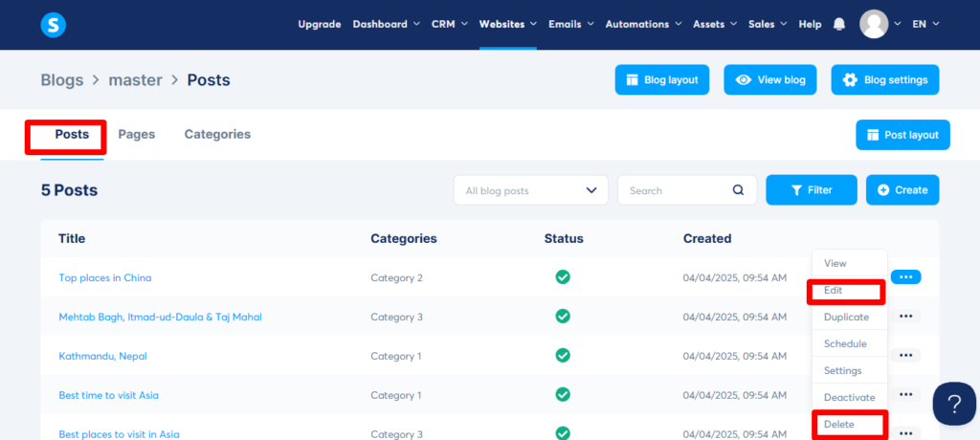This screenshot has height=440, width=980.
Task: Choose Deactivate in the context menu
Action: tap(850, 398)
